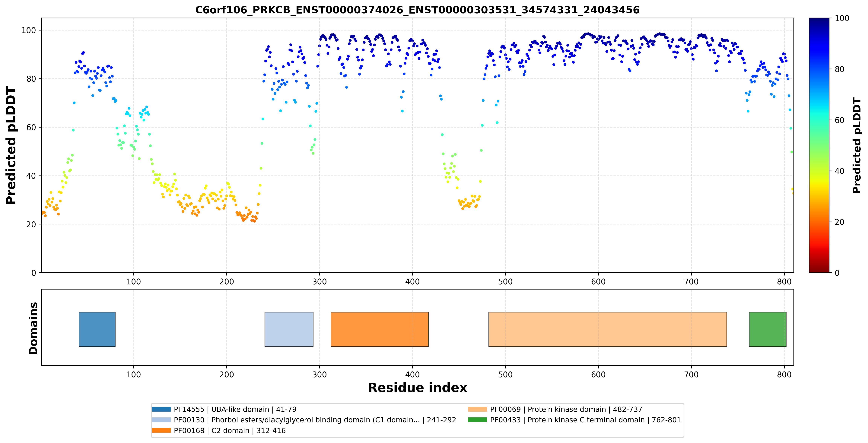The height and width of the screenshot is (443, 868).
Task: Click the PF00433 green legend swatch
Action: point(478,420)
